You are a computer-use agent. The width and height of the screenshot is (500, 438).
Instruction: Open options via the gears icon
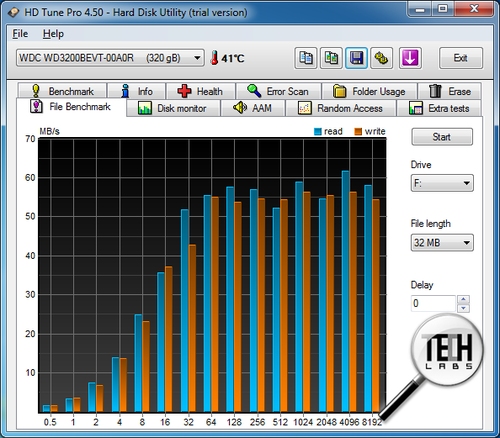pyautogui.click(x=382, y=58)
